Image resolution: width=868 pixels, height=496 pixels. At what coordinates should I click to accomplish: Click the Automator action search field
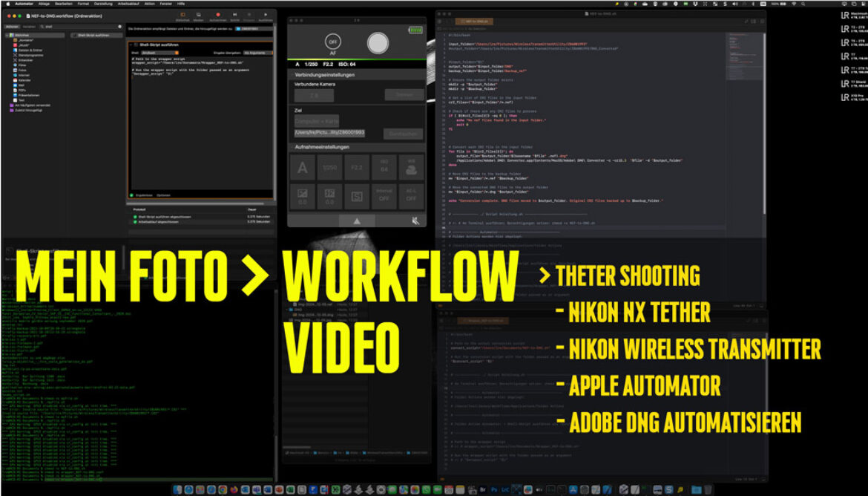[80, 26]
